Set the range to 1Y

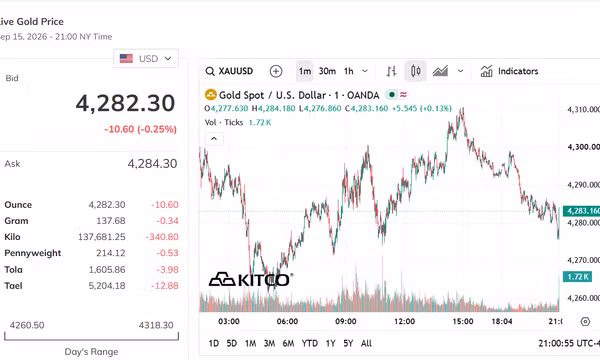coord(331,343)
